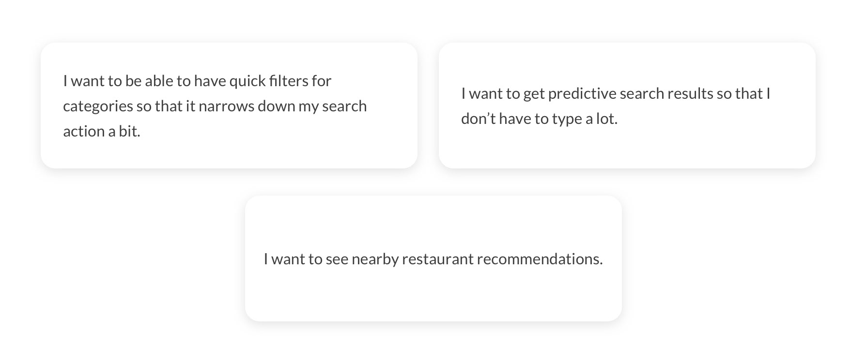Click the word "recommendations."
868x364 pixels.
pyautogui.click(x=540, y=259)
